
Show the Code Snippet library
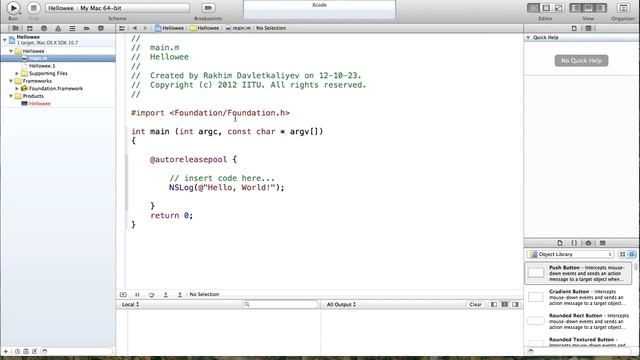click(574, 243)
